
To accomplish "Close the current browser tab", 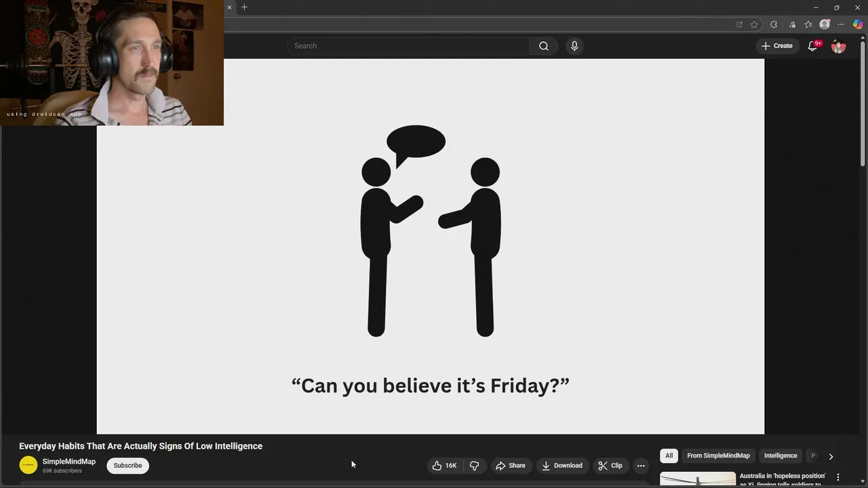I will point(229,7).
